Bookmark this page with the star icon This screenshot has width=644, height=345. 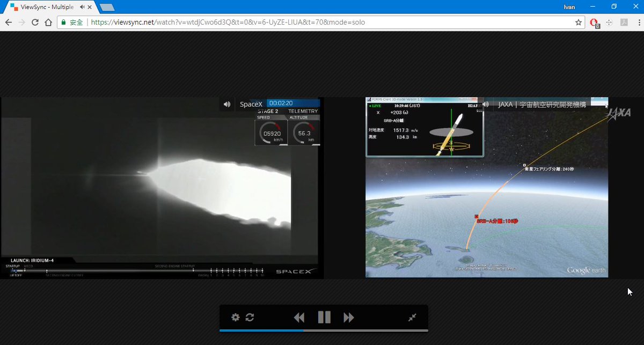pos(579,23)
